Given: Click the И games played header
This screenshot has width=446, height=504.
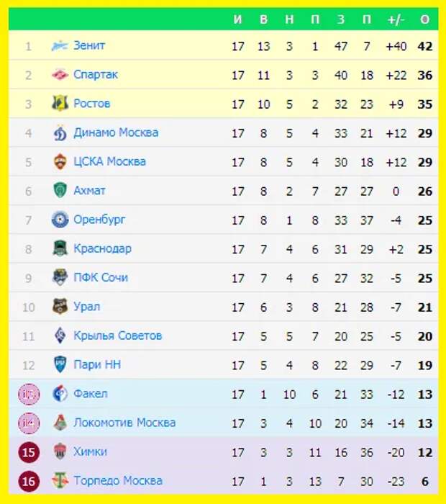Looking at the screenshot, I should point(237,19).
